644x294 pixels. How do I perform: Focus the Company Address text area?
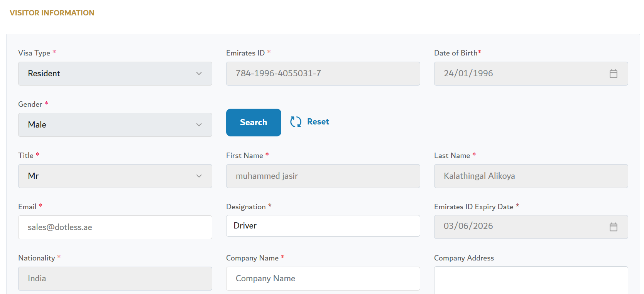click(x=531, y=281)
